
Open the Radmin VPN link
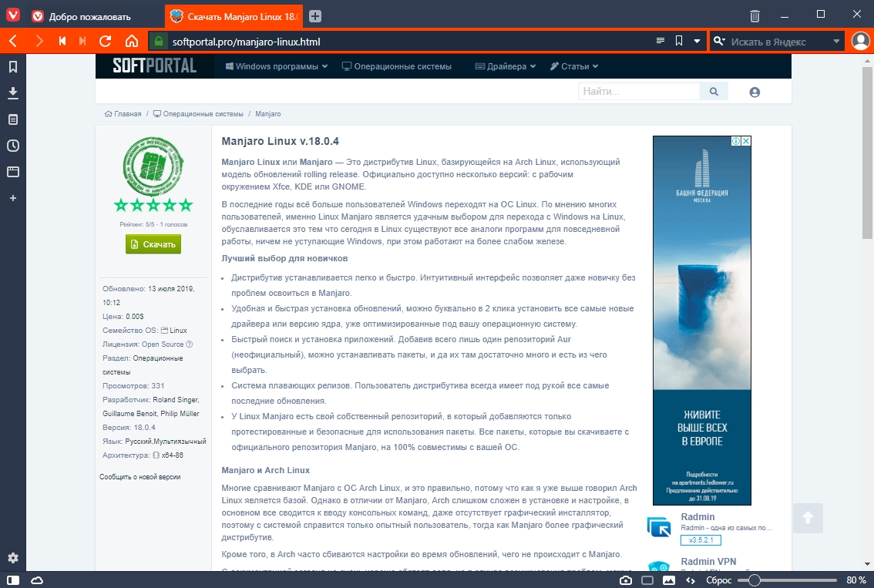pos(708,561)
